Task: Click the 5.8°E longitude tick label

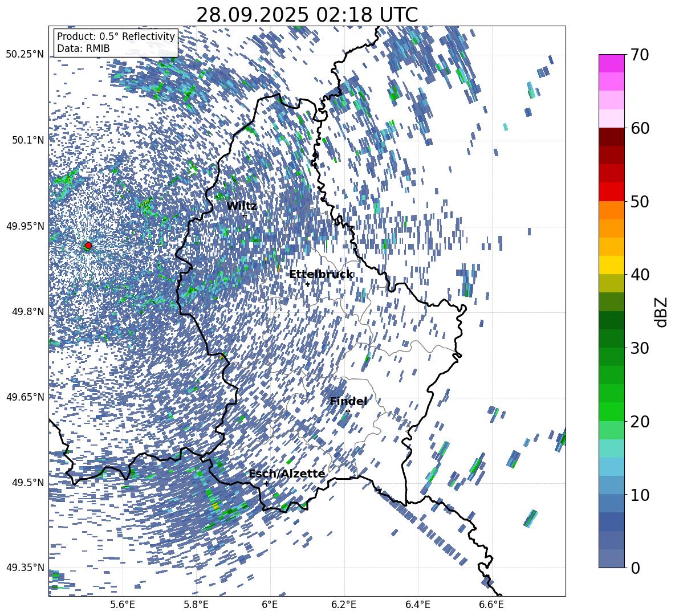Action: 196,605
